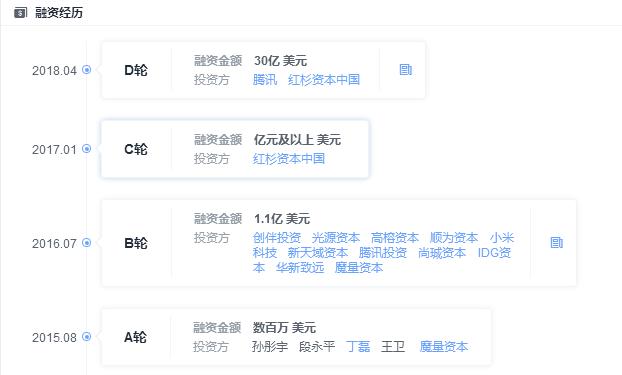Open 红杉资本中国 link in C轮 row
The image size is (622, 375).
[289, 159]
